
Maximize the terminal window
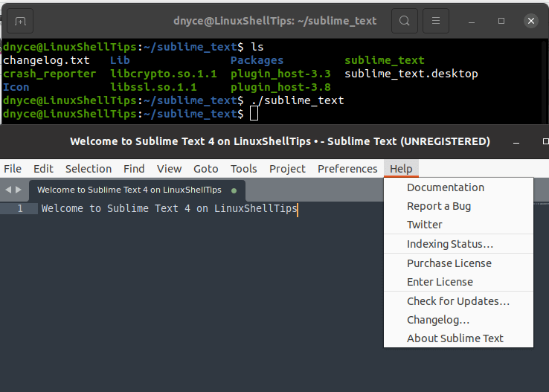pos(501,21)
